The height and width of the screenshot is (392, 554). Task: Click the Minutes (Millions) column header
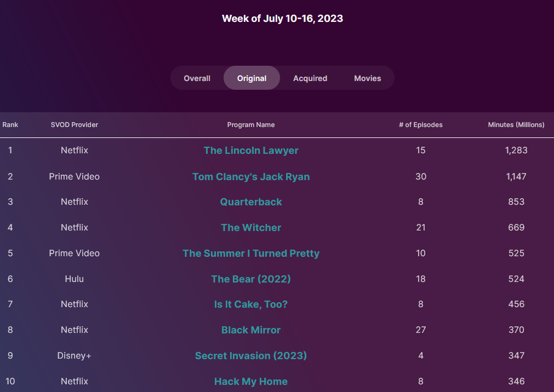pyautogui.click(x=516, y=125)
